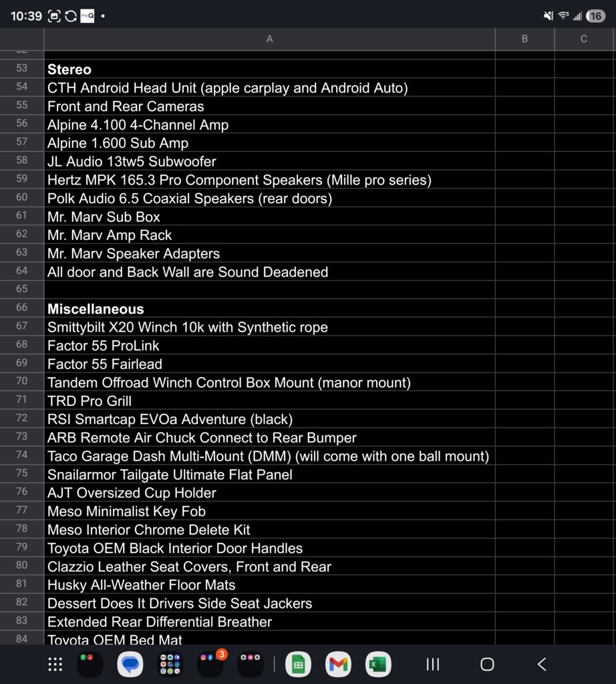Select 'AJT Oversized Cup Holder' cell
The width and height of the screenshot is (616, 684).
click(269, 493)
